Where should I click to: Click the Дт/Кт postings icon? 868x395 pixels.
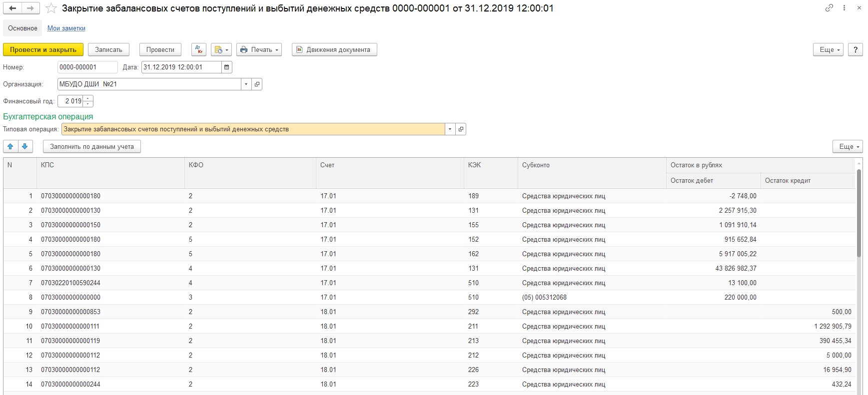click(x=199, y=49)
